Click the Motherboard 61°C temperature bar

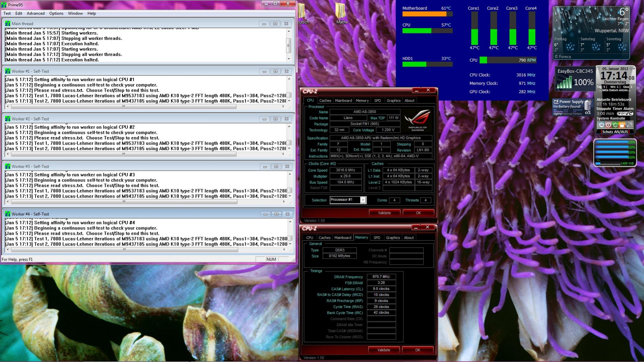pyautogui.click(x=427, y=14)
